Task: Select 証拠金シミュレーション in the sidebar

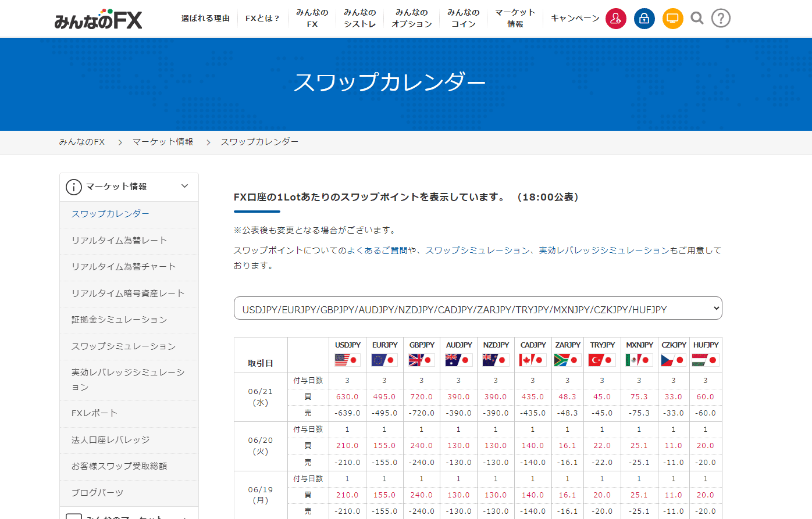Action: tap(129, 320)
